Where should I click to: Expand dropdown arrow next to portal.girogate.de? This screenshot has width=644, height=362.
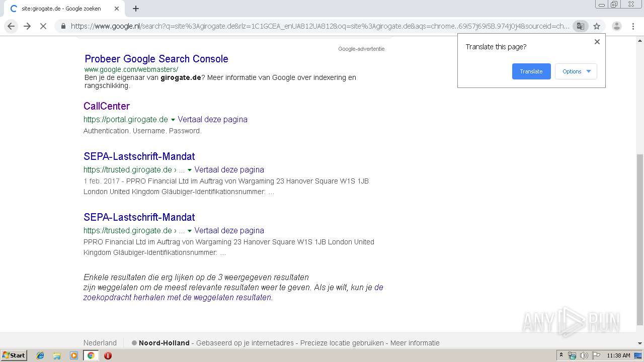coord(173,120)
